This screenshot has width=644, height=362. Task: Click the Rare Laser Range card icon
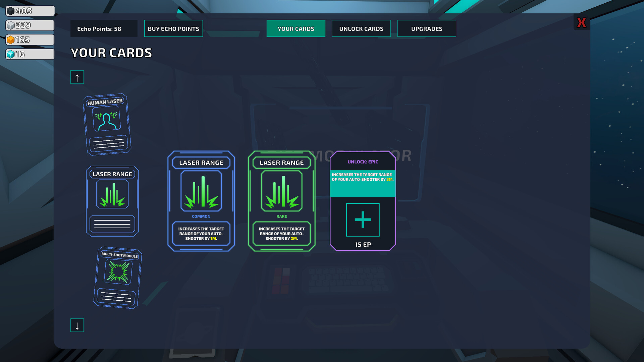[282, 191]
